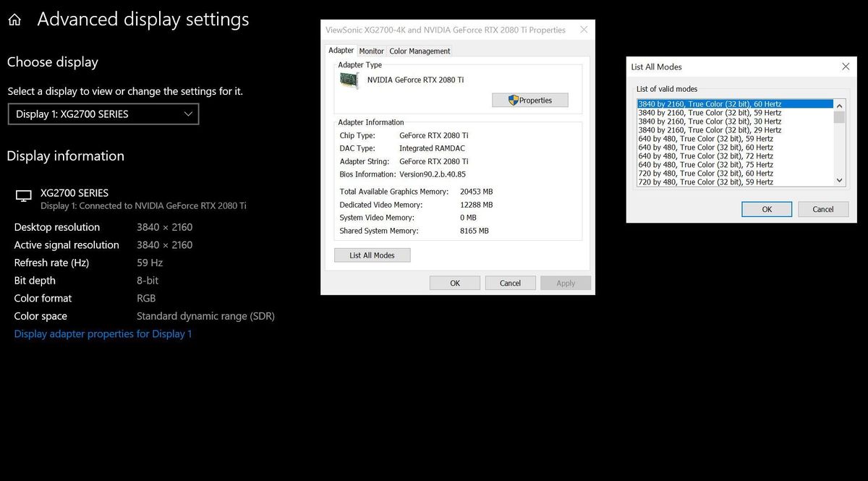868x481 pixels.
Task: Select 640 by 480, 59 Hertz mode
Action: tap(735, 139)
